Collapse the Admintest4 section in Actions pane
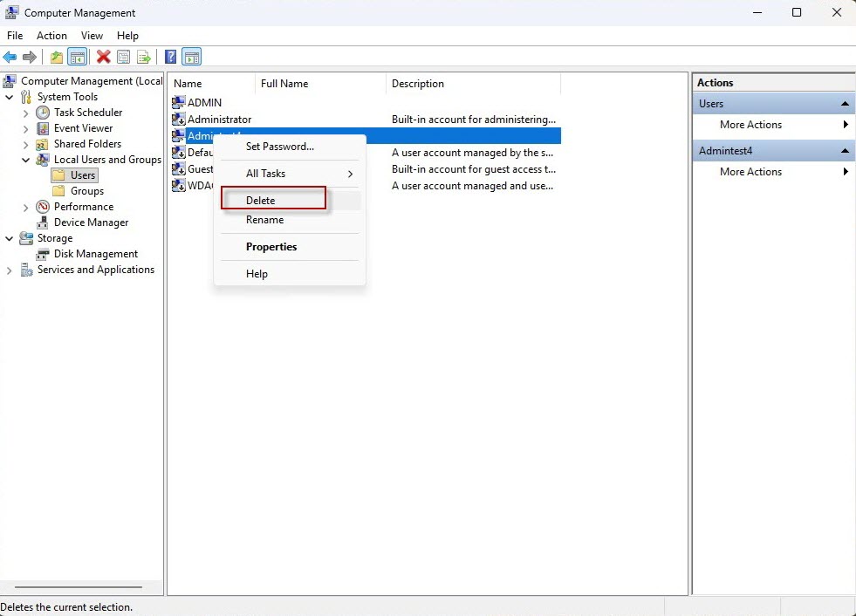The image size is (856, 616). pyautogui.click(x=845, y=151)
